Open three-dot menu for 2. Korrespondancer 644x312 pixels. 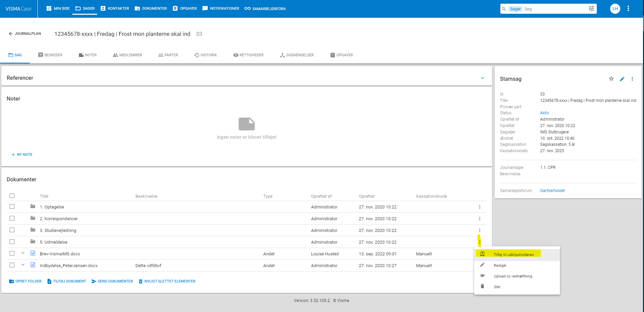click(x=480, y=219)
